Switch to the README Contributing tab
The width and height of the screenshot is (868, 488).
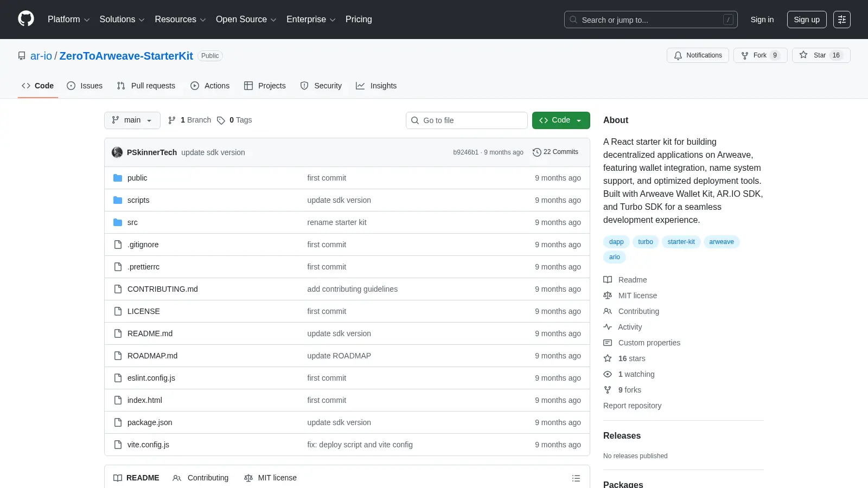pos(201,478)
